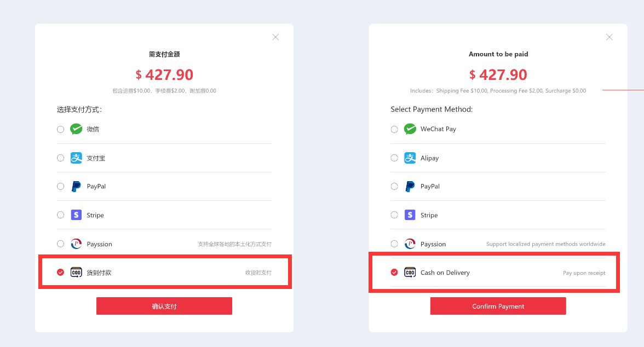The width and height of the screenshot is (644, 347).
Task: Choose the Stripe radio button in English dialog
Action: [394, 215]
